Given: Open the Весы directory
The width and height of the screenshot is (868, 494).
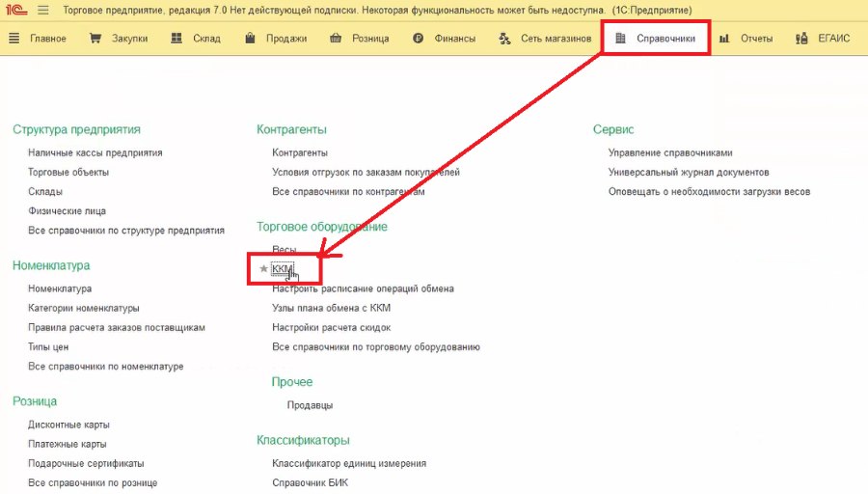Looking at the screenshot, I should tap(284, 249).
